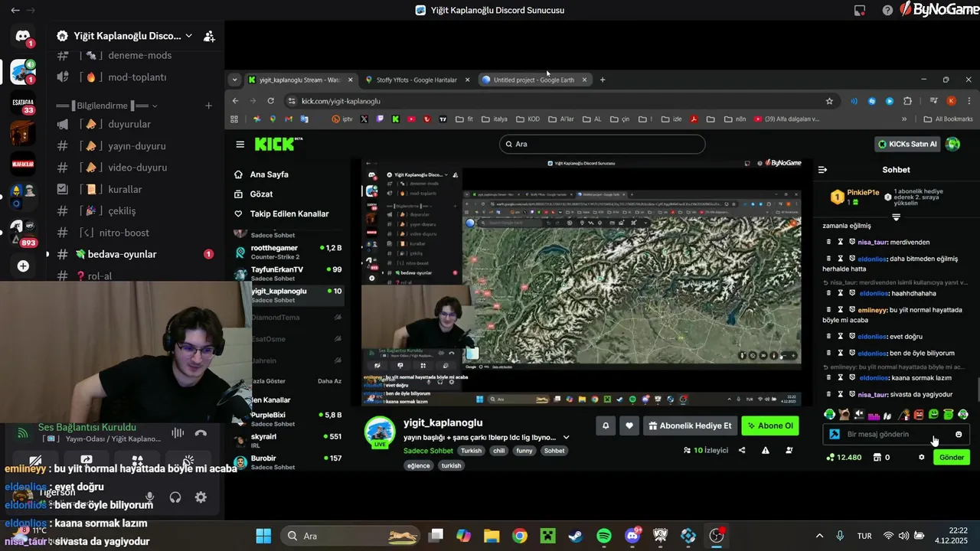The width and height of the screenshot is (980, 551).
Task: Add a new Discord server
Action: (23, 266)
